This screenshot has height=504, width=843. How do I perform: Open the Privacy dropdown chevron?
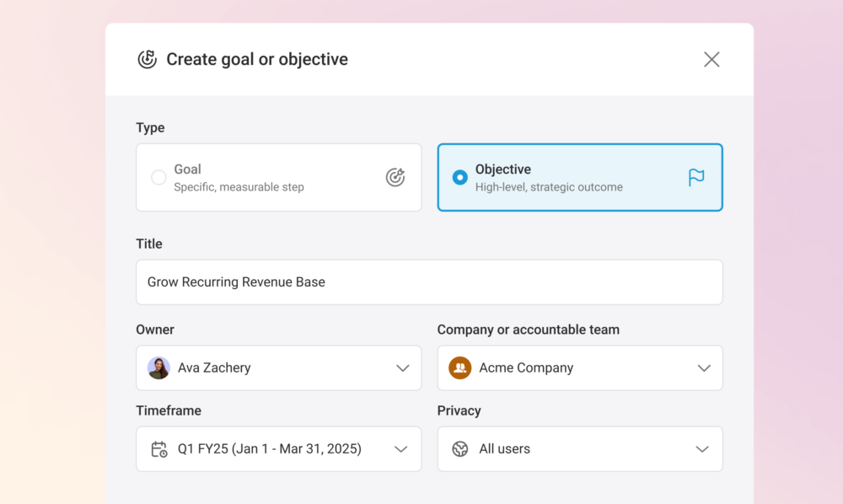pyautogui.click(x=702, y=449)
